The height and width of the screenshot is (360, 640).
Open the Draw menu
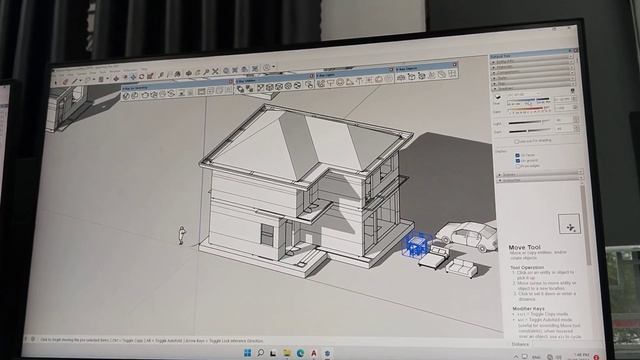93,73
